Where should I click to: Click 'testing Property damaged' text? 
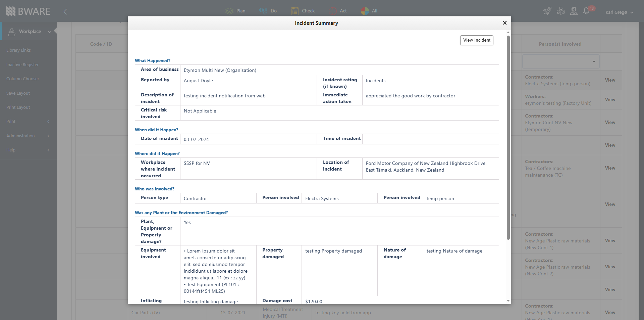[333, 251]
